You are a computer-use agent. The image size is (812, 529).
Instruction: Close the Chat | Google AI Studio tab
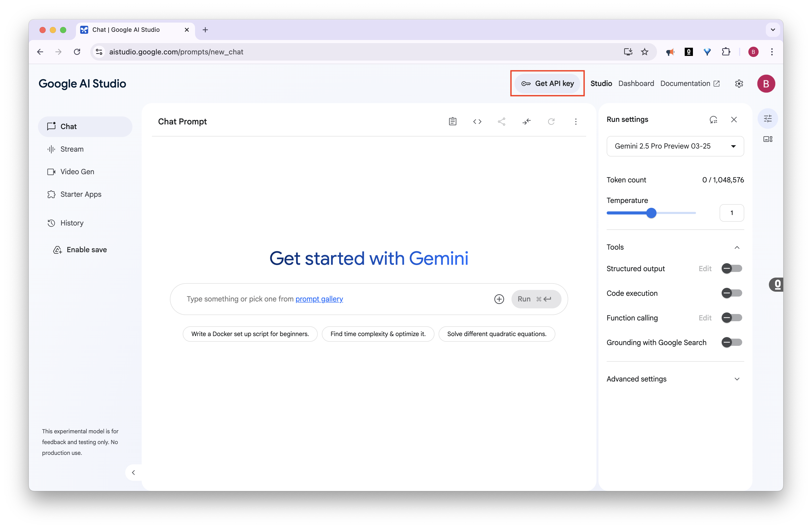coord(187,30)
